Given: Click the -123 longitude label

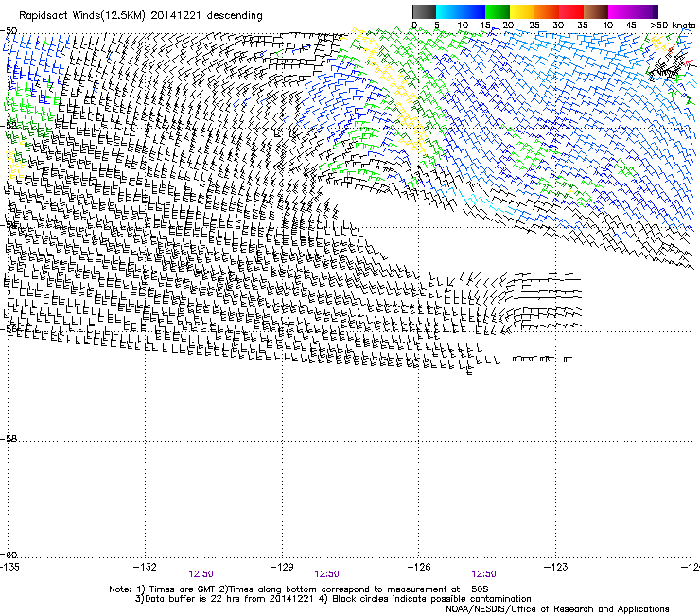Looking at the screenshot, I should [556, 567].
